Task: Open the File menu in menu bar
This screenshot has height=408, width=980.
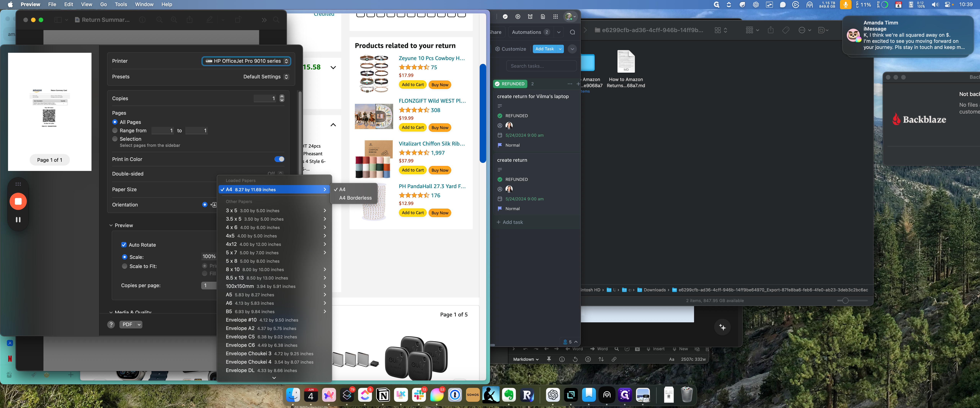Action: (52, 4)
